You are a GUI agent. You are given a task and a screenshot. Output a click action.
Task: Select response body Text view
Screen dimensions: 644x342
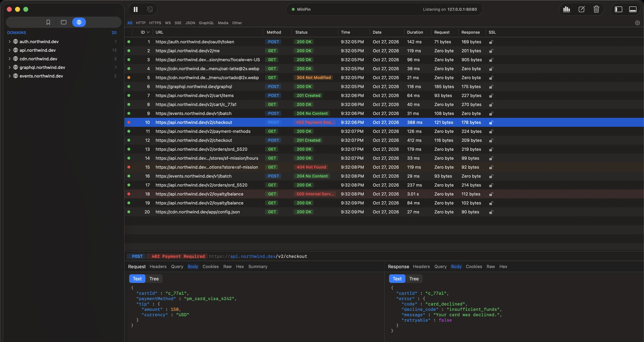pos(397,279)
